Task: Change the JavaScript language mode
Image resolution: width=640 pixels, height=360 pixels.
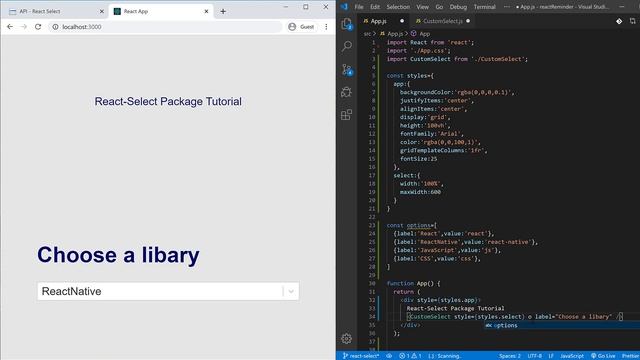Action: click(x=571, y=356)
